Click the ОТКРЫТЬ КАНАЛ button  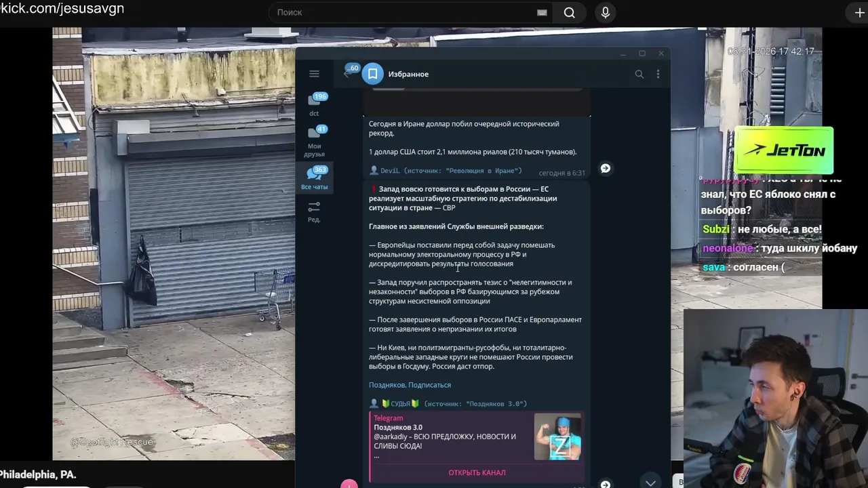(x=477, y=472)
